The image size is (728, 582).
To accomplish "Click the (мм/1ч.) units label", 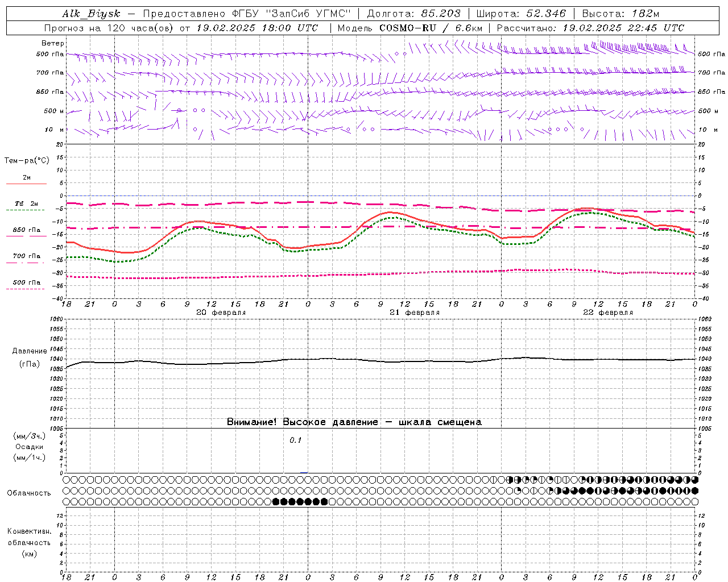I will pyautogui.click(x=30, y=458).
